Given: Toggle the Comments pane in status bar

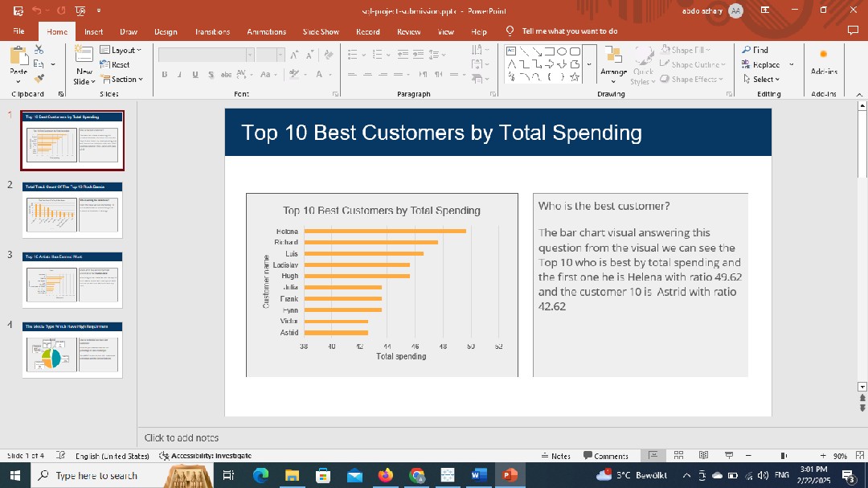Looking at the screenshot, I should pos(606,456).
